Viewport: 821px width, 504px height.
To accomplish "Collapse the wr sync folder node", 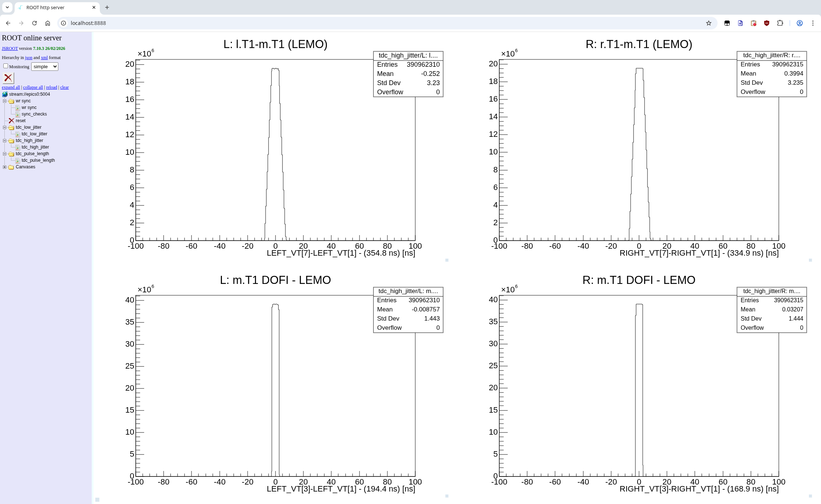I will [5, 101].
